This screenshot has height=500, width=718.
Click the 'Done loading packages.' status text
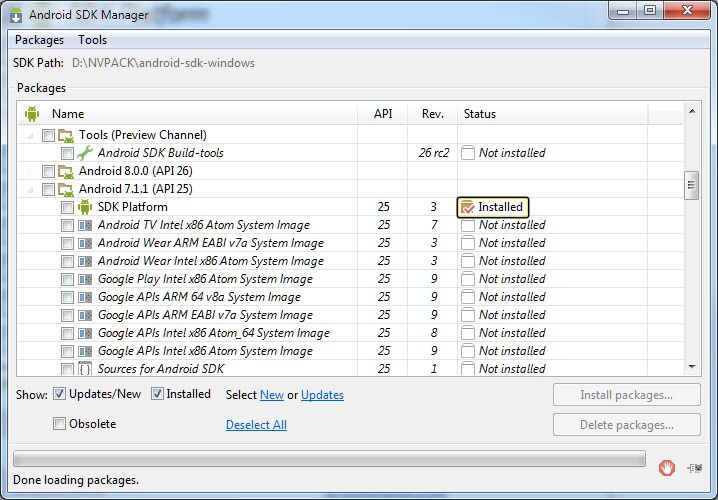click(x=76, y=480)
